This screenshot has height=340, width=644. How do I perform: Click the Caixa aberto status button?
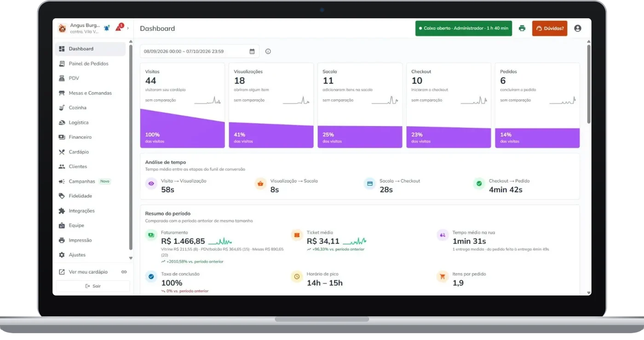pyautogui.click(x=464, y=28)
